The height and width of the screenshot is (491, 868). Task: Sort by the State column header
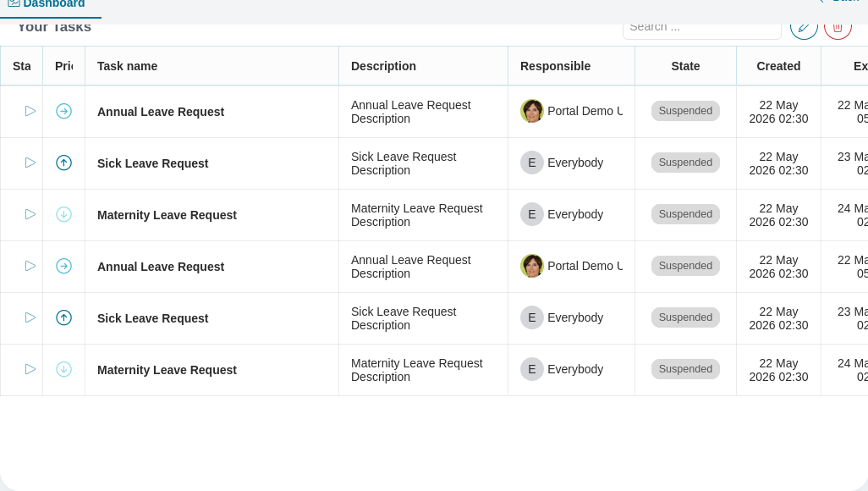685,66
